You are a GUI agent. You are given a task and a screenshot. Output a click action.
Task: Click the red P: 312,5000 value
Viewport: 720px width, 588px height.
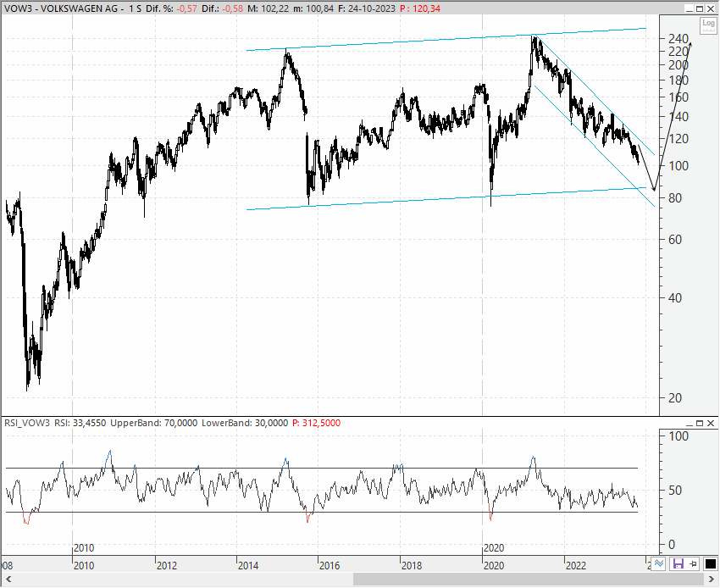[x=317, y=423]
